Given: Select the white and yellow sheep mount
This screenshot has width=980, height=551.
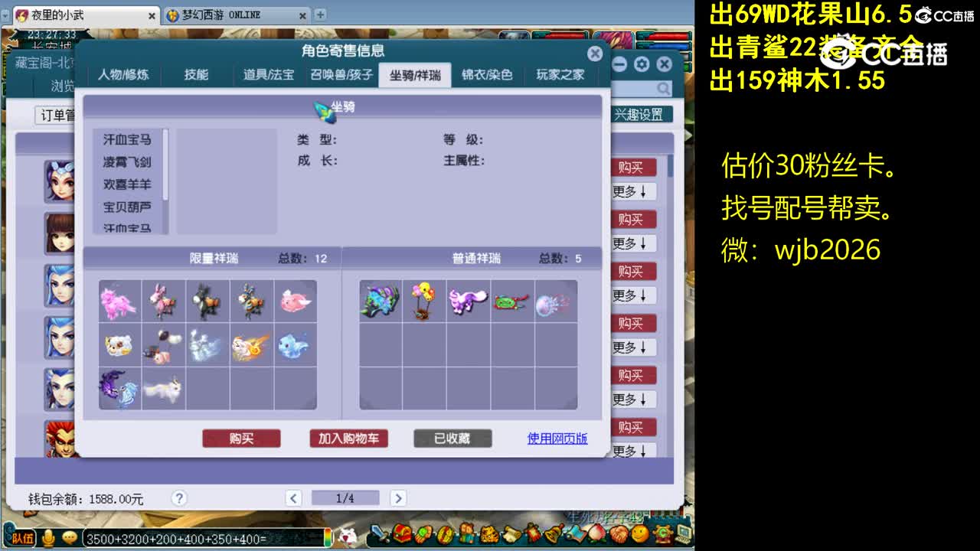Looking at the screenshot, I should coord(120,345).
